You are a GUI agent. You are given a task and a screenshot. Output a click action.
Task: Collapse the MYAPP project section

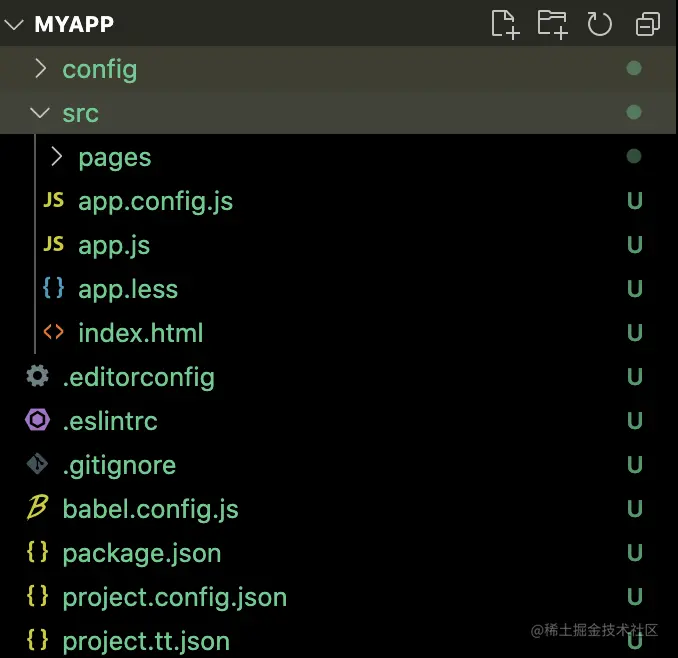point(16,24)
